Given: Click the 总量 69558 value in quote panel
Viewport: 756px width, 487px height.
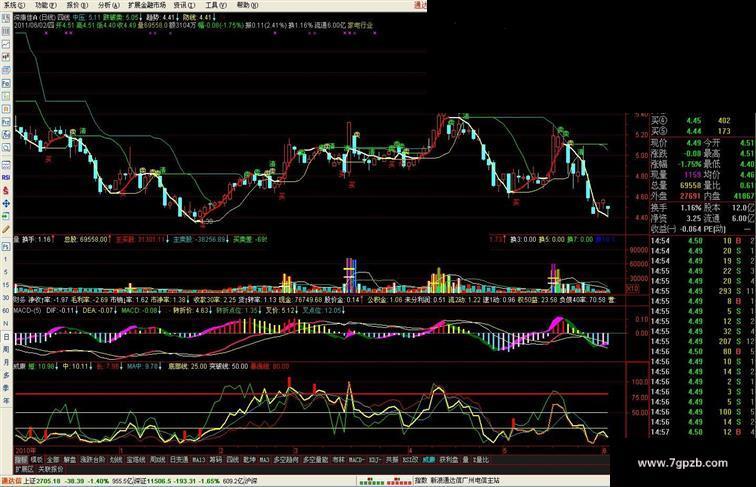Looking at the screenshot, I should [690, 186].
